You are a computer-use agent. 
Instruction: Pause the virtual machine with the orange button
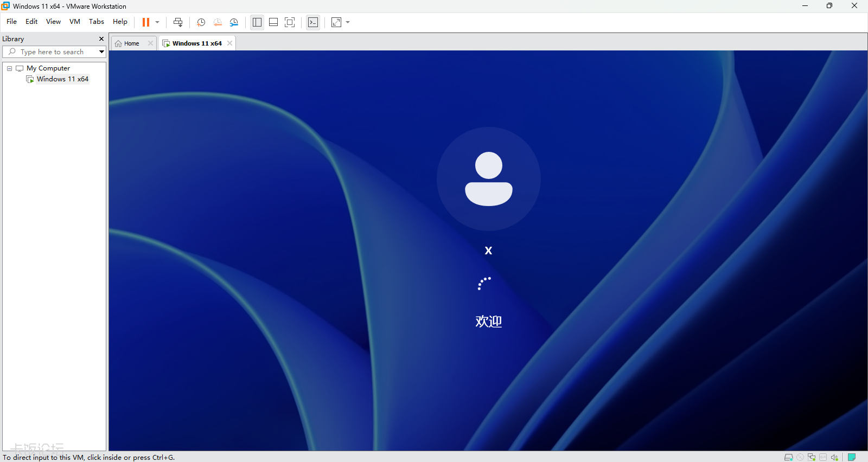coord(145,22)
